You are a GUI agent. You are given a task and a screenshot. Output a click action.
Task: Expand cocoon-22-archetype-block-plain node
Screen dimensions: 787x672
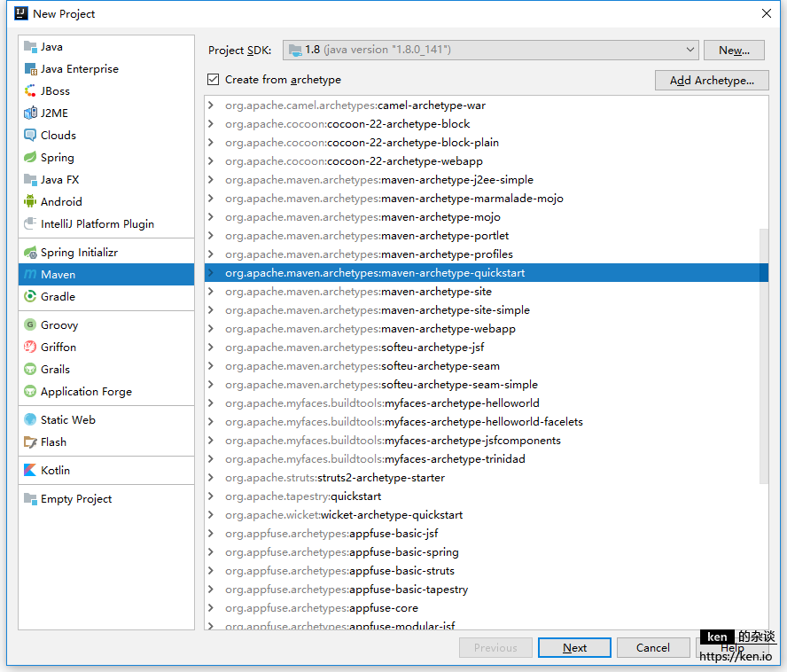(x=211, y=143)
